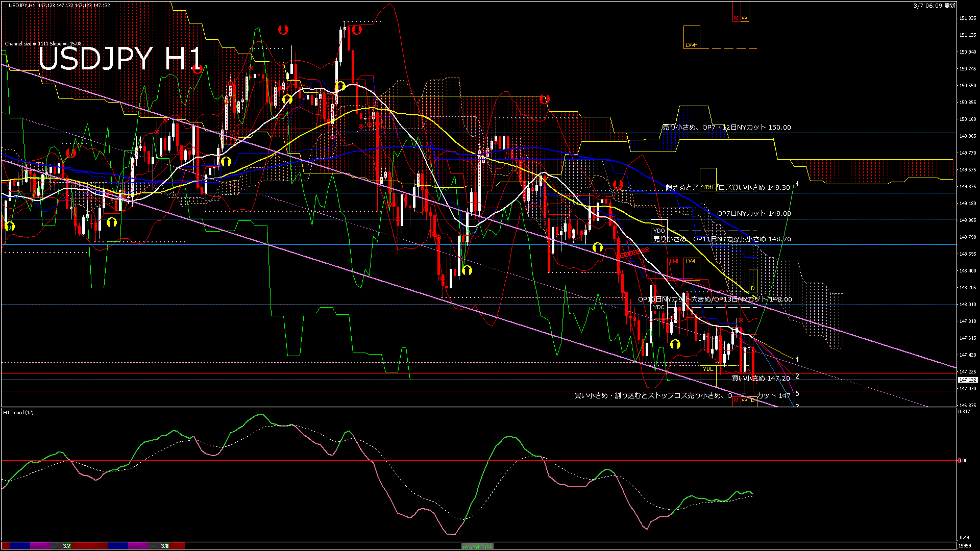
Task: Click the 3/7 06:09 更新 timestamp
Action: click(x=934, y=6)
